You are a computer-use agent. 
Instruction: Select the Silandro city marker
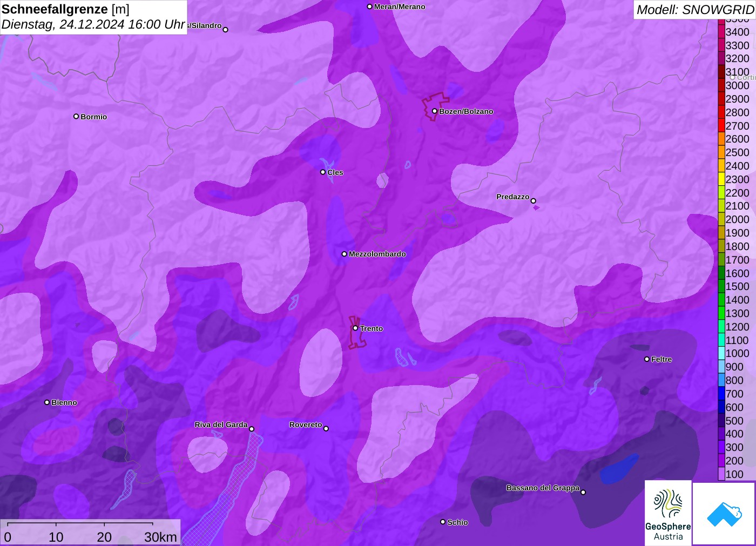click(226, 30)
